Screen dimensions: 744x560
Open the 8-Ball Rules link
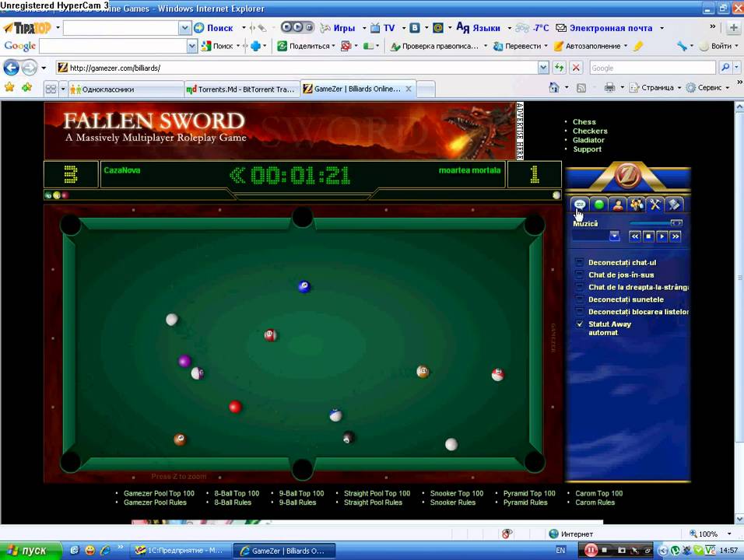click(x=233, y=502)
